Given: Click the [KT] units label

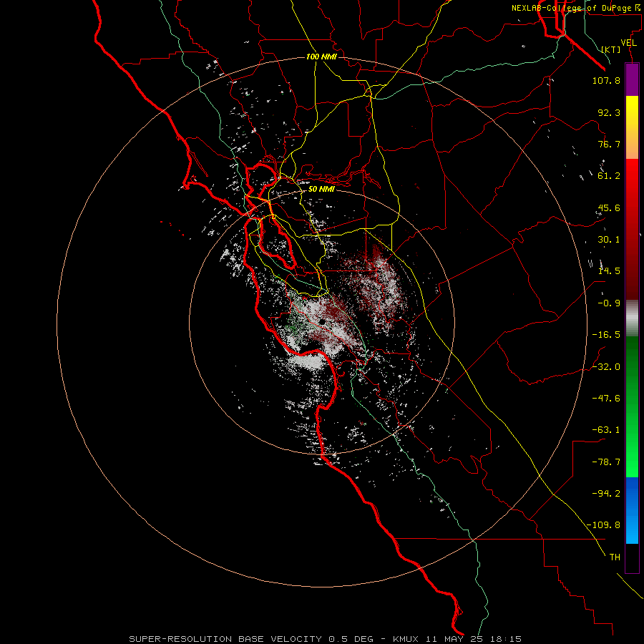Looking at the screenshot, I should pyautogui.click(x=611, y=49).
